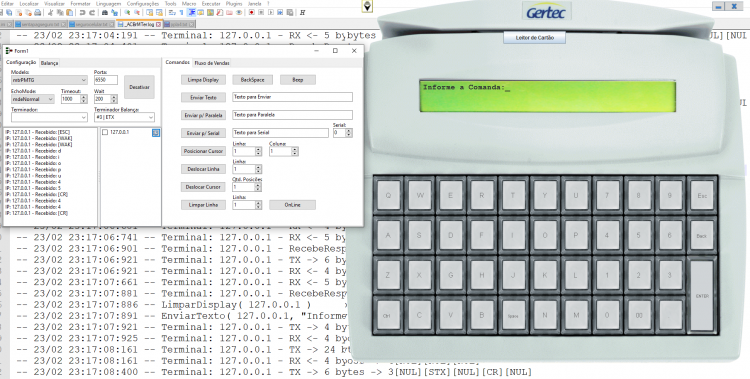
Task: Click the undo arrow in Notepad++ toolbar
Action: (82, 12)
